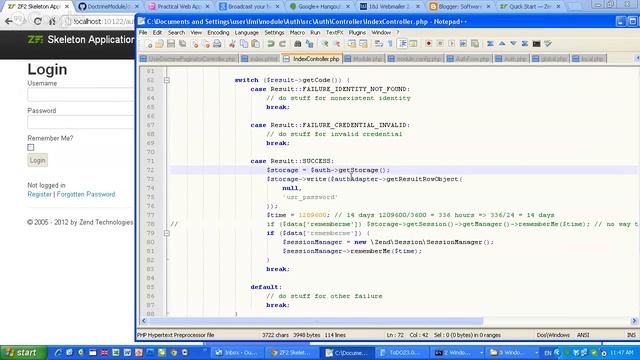Click the Login button on the page
This screenshot has width=640, height=360.
(38, 160)
